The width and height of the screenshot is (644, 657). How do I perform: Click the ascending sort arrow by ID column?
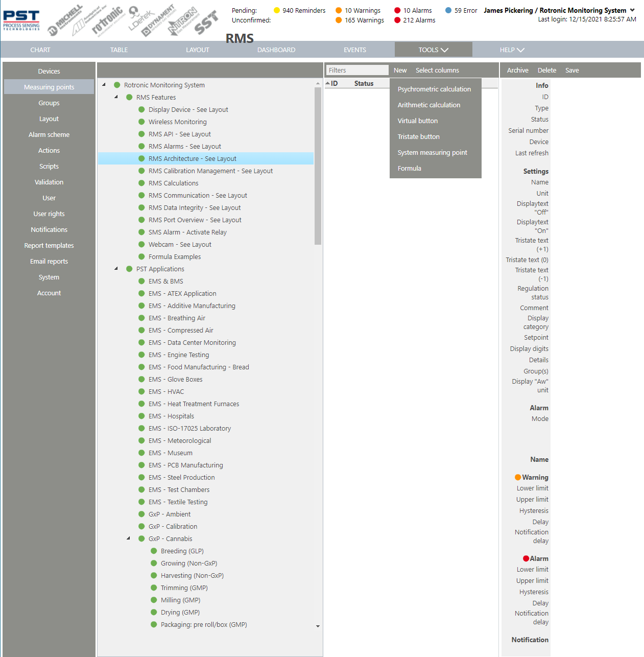coord(327,83)
